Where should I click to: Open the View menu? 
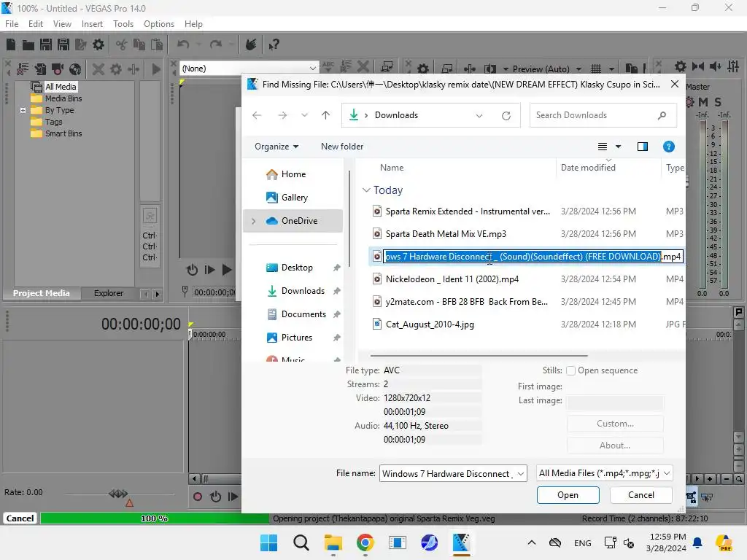[62, 24]
